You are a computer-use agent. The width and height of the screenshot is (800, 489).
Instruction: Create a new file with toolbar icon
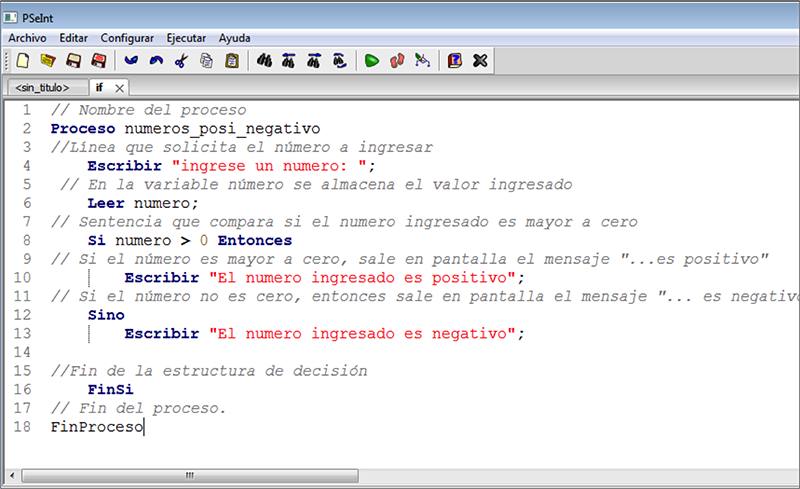coord(22,61)
